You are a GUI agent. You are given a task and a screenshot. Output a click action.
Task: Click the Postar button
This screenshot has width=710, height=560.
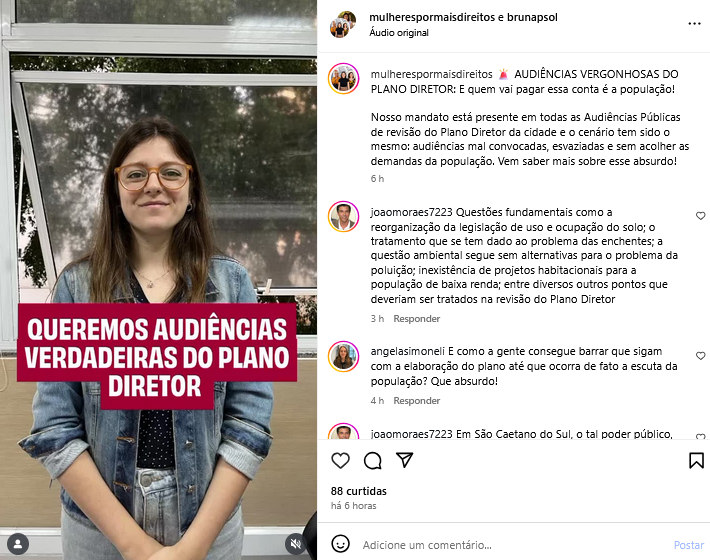coord(689,545)
